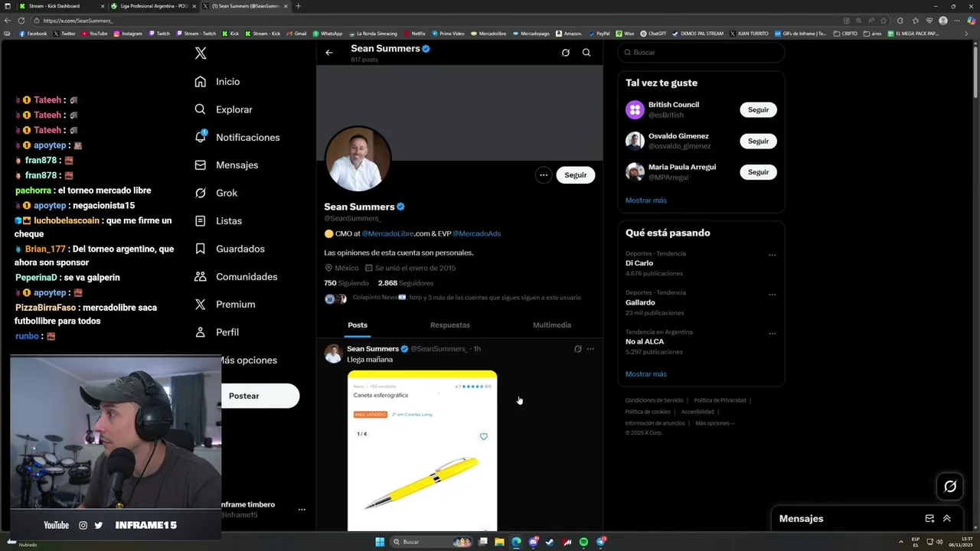This screenshot has width=980, height=551.
Task: Open the WhatsApp bookmark
Action: 327,34
